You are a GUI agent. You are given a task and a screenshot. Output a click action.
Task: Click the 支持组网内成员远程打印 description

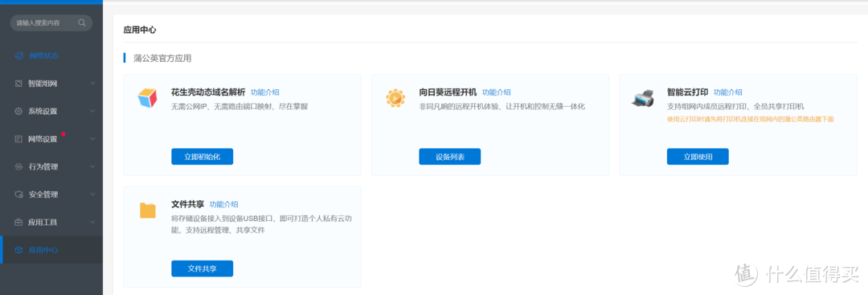pos(735,106)
